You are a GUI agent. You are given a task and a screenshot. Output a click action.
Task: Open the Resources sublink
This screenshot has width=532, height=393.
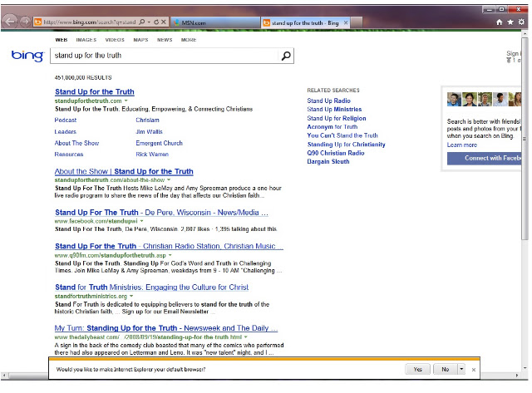(x=69, y=155)
